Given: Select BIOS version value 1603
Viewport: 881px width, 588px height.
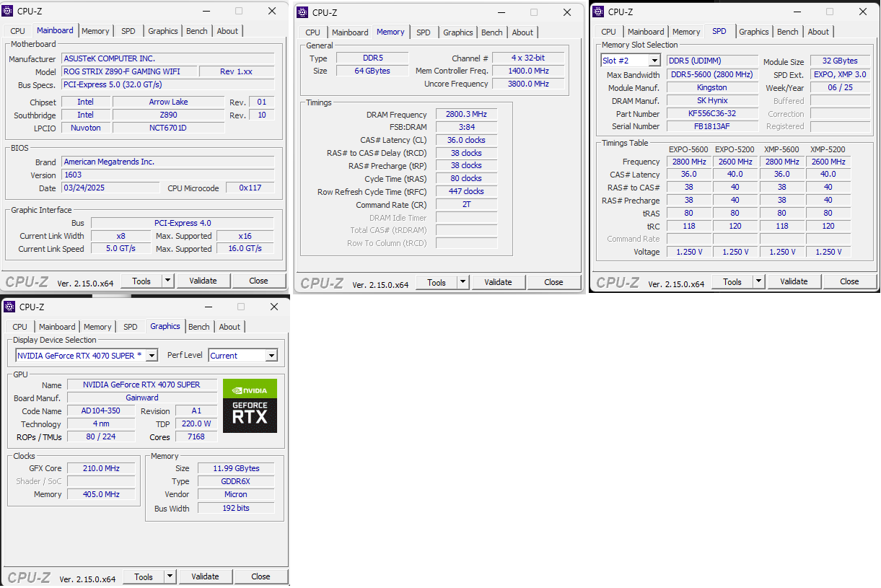Looking at the screenshot, I should tap(167, 175).
